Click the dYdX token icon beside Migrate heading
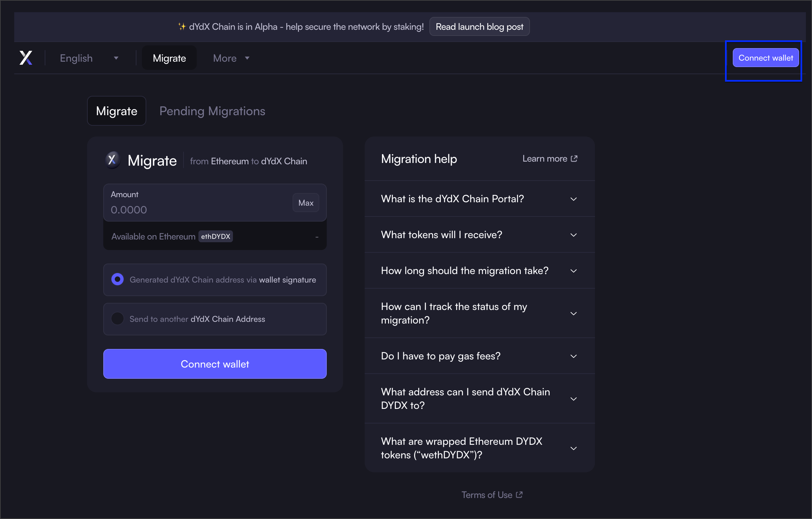The image size is (812, 519). click(x=112, y=160)
